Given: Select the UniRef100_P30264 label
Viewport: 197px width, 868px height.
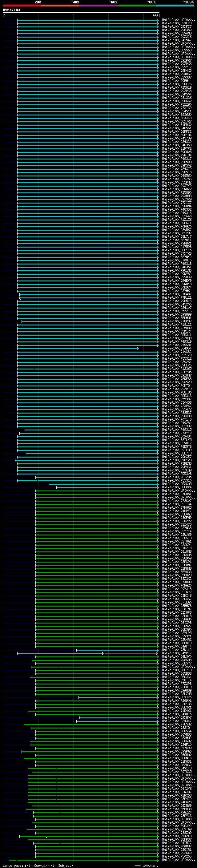Looking at the screenshot, I should click(x=176, y=362).
